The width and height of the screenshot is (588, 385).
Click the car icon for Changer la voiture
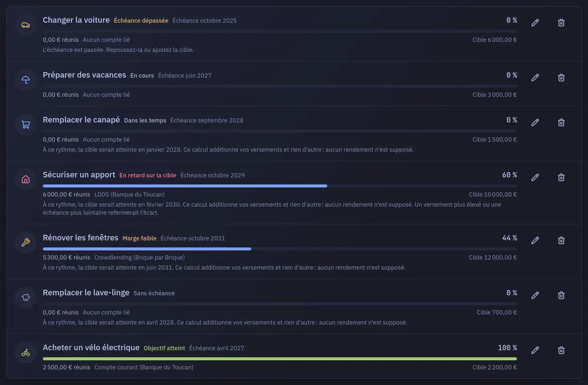pyautogui.click(x=26, y=25)
